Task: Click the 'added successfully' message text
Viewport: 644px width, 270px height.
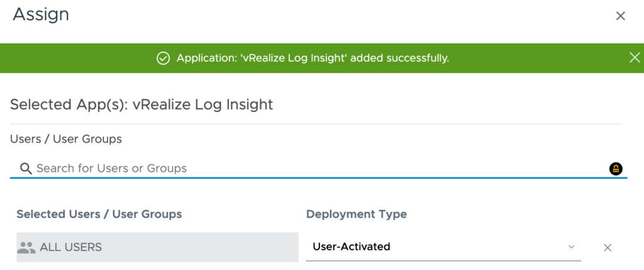Action: (399, 59)
